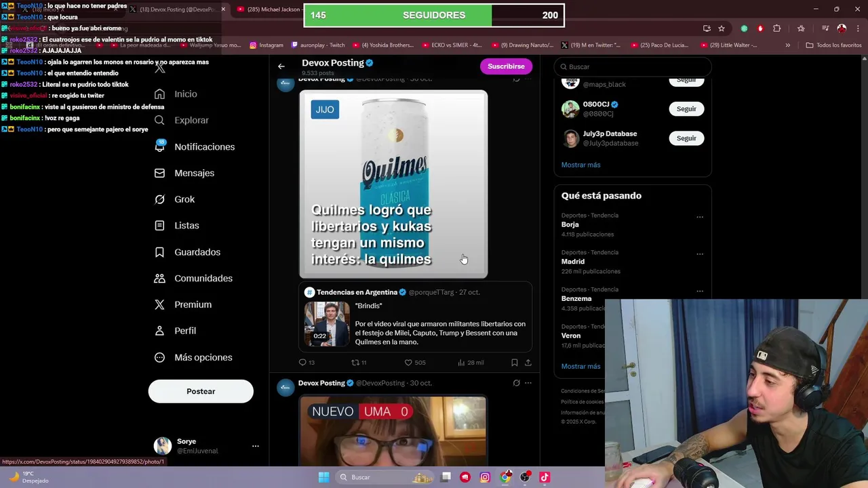The height and width of the screenshot is (488, 868).
Task: Open Explorar in the X sidebar
Action: coord(182,120)
